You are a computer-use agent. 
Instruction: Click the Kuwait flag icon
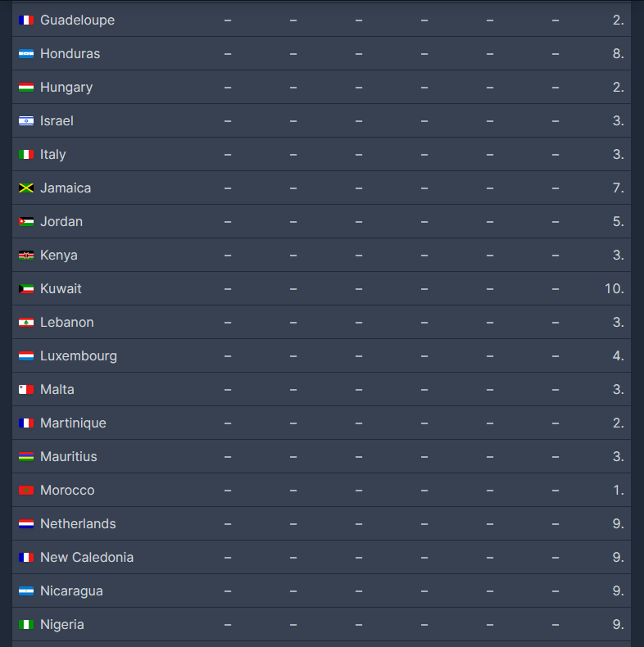click(26, 289)
